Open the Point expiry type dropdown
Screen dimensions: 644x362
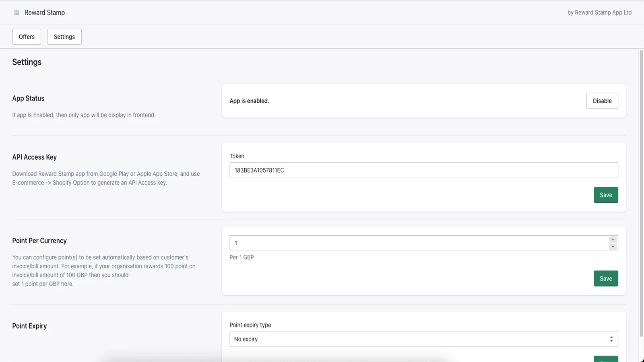424,339
